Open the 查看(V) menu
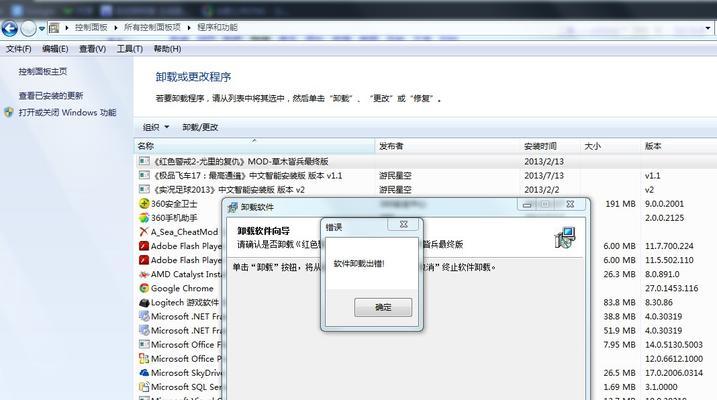 click(x=92, y=49)
